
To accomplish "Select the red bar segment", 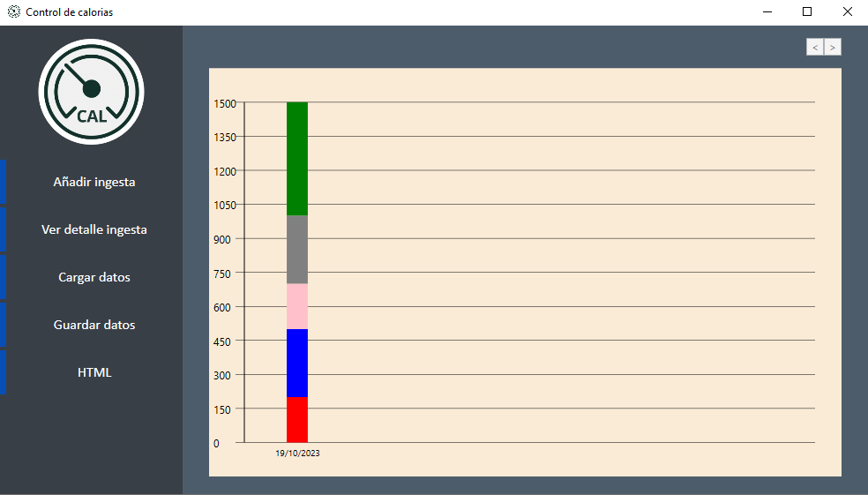I will (x=297, y=420).
